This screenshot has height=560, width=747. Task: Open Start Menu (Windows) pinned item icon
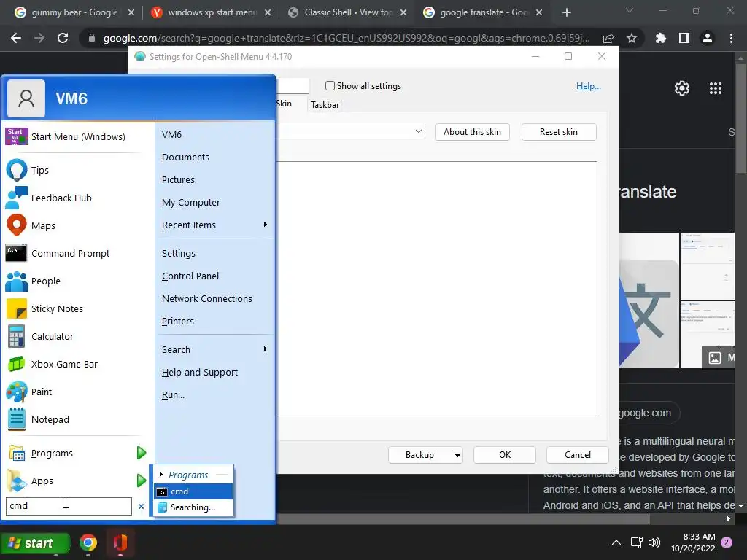pos(16,136)
